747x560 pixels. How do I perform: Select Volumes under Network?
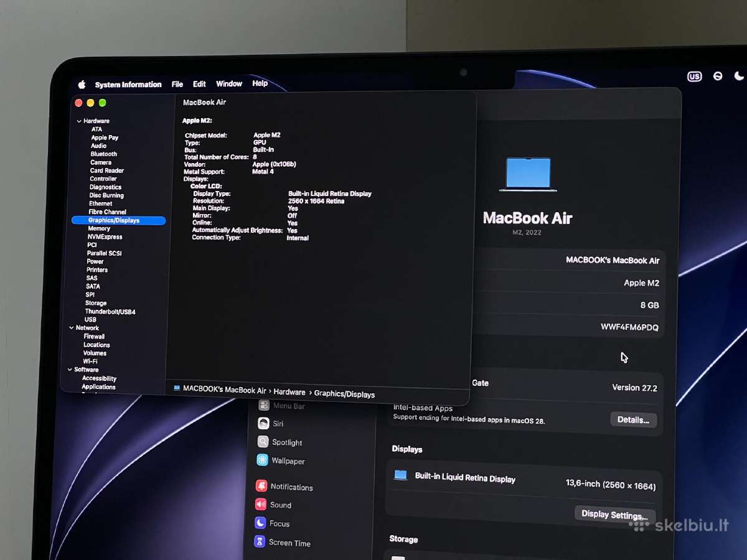[x=95, y=353]
